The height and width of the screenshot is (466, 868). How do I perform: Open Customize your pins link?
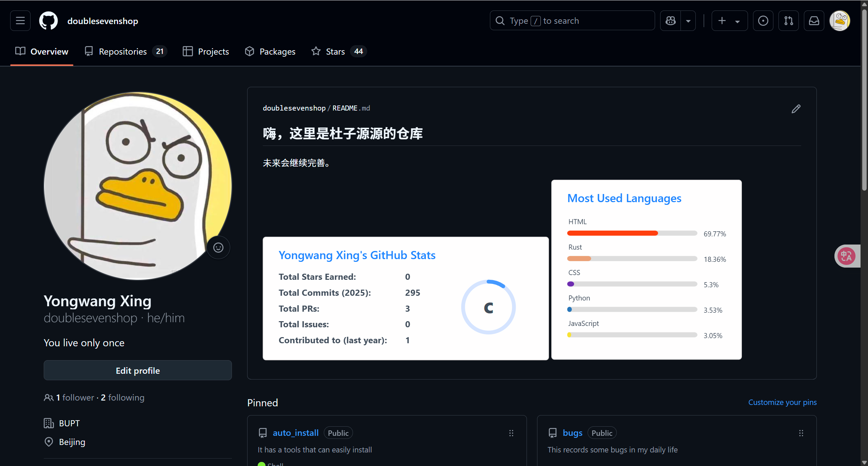tap(782, 402)
